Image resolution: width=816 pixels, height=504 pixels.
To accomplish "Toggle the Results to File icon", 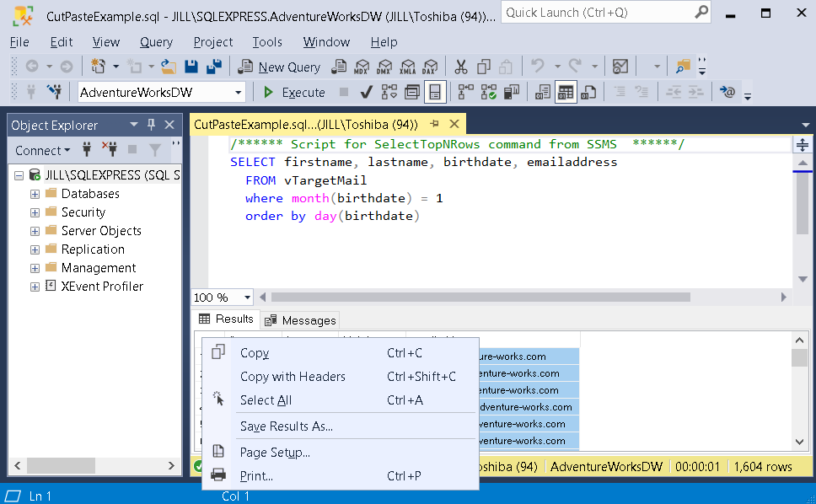I will tap(588, 93).
